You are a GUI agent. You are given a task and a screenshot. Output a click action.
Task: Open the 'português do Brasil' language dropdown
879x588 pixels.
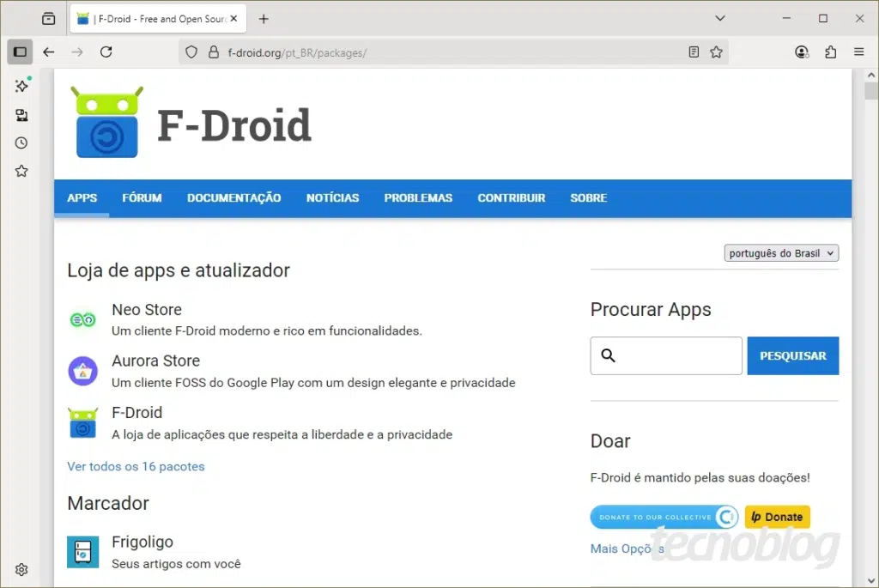780,252
